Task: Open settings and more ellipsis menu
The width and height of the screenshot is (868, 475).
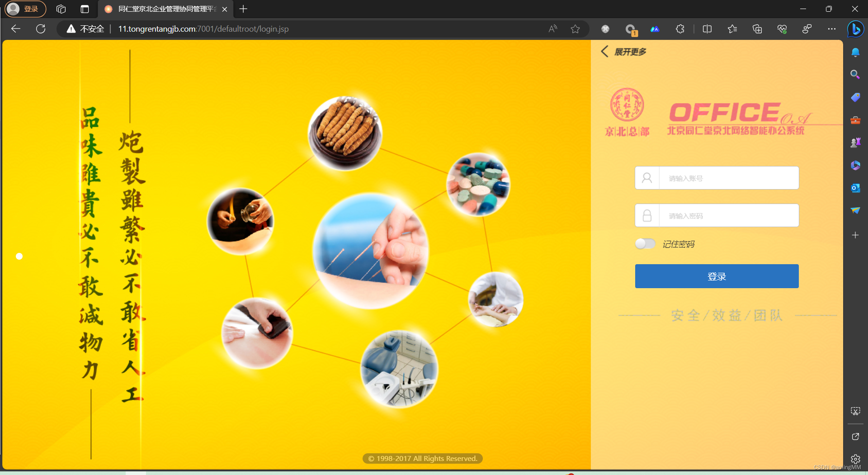Action: tap(832, 29)
